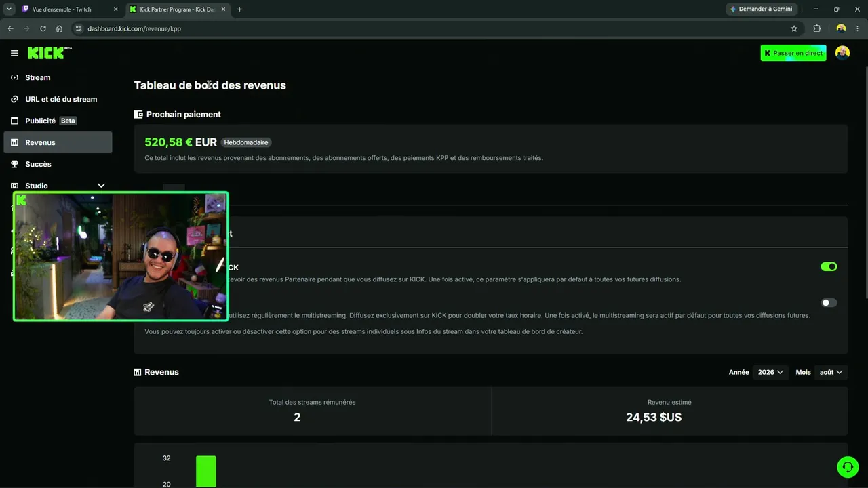The height and width of the screenshot is (488, 868).
Task: Click the paid streams count 2
Action: [x=297, y=418]
